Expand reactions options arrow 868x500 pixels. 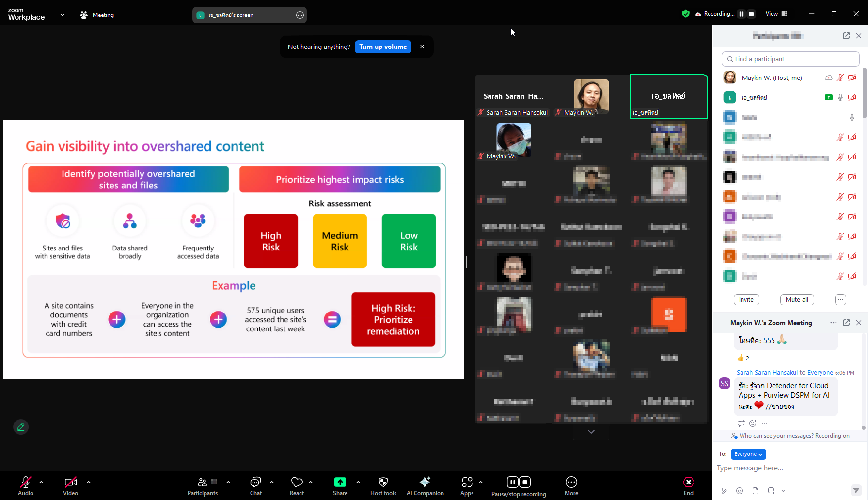pyautogui.click(x=311, y=482)
